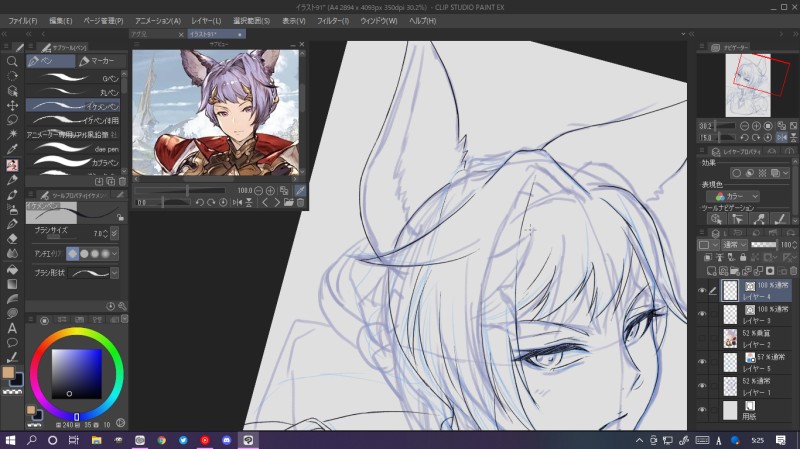Select the Auto select magic wand tool
Viewport: 800px width, 449px height.
tap(12, 134)
